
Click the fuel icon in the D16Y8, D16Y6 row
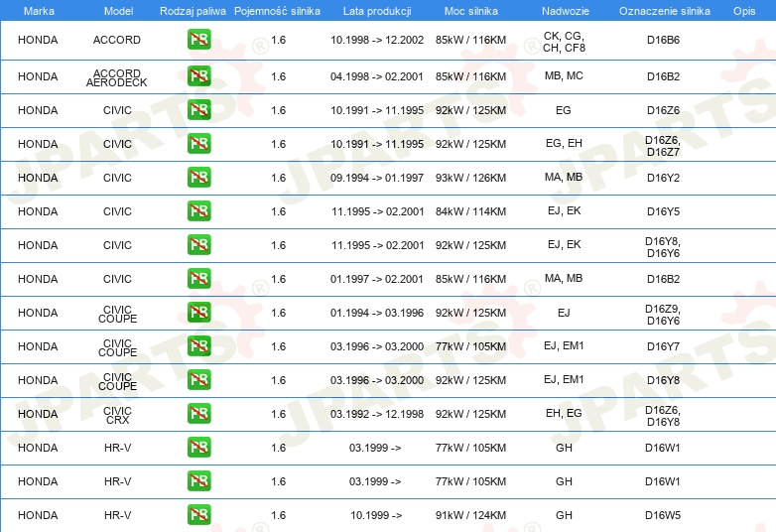coord(198,245)
